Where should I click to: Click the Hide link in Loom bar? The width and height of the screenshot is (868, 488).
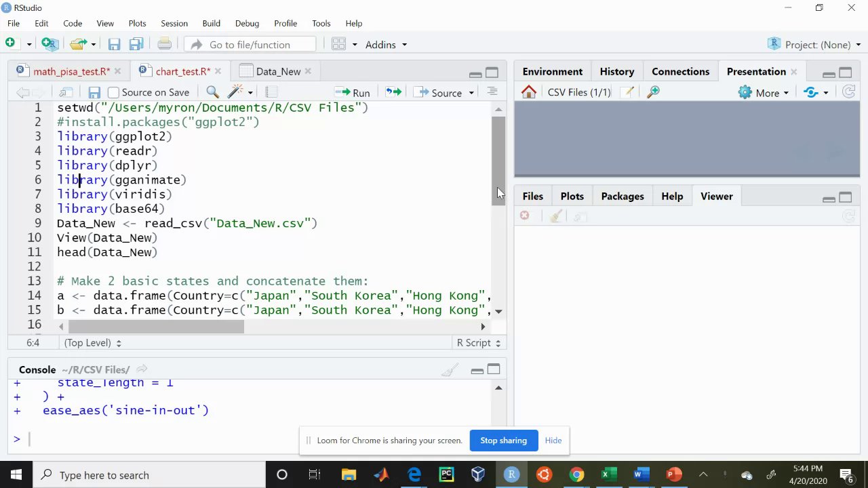[553, 441]
